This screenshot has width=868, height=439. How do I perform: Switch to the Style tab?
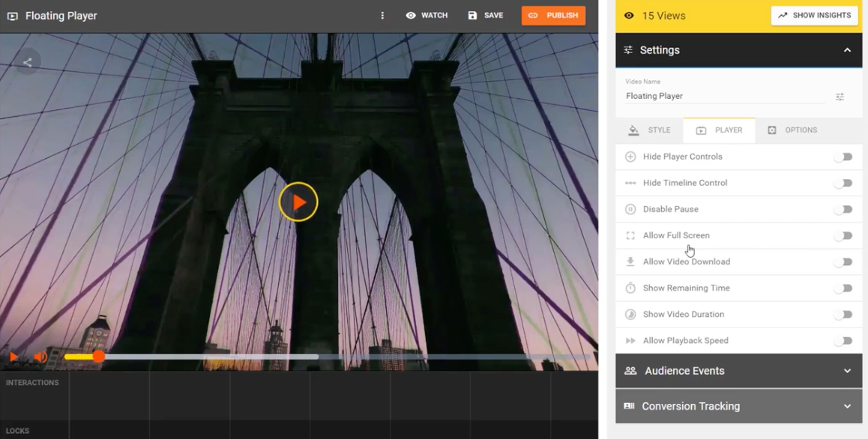[650, 130]
